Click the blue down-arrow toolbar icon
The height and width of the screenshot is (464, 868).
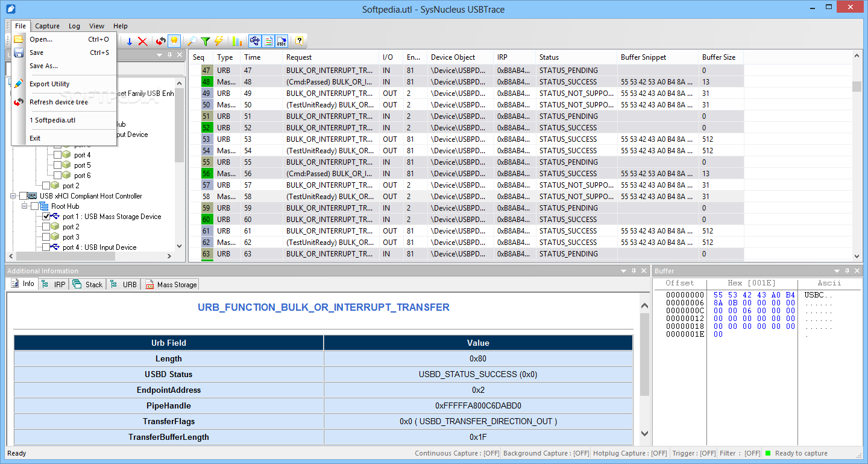tap(129, 41)
